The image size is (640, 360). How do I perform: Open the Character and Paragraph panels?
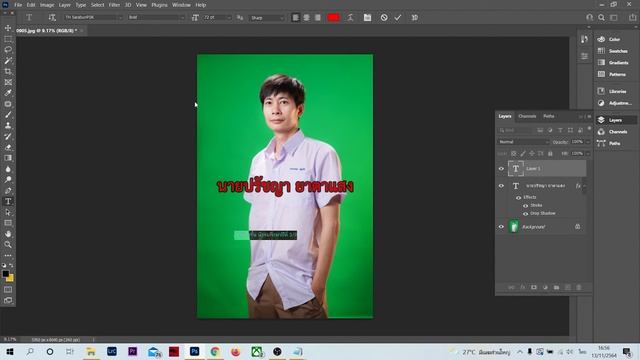tap(367, 18)
